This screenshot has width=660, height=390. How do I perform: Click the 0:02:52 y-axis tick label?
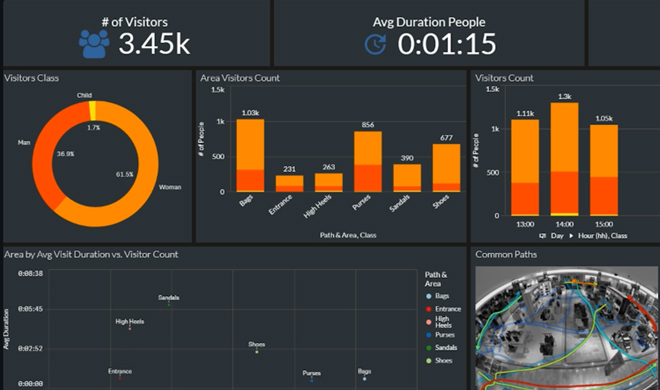(x=30, y=349)
